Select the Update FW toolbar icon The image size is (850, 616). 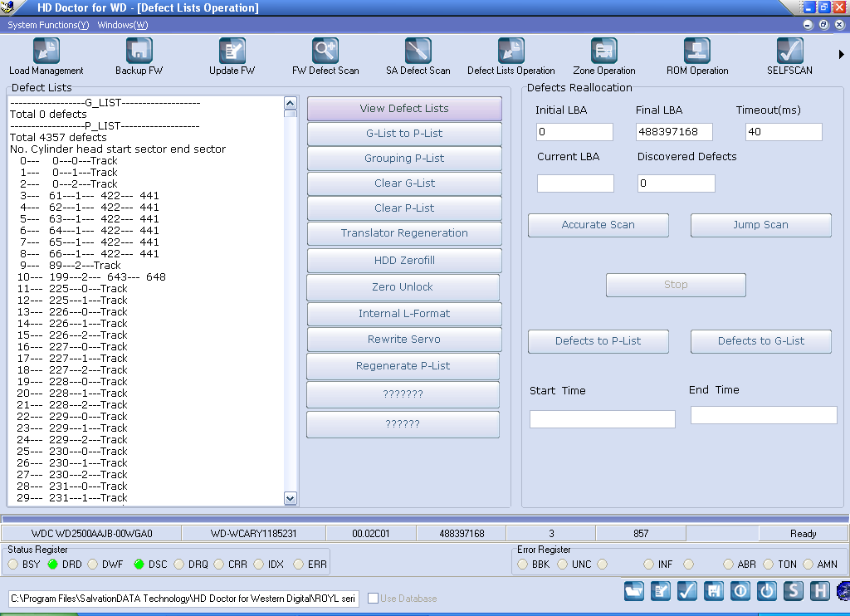click(x=232, y=56)
